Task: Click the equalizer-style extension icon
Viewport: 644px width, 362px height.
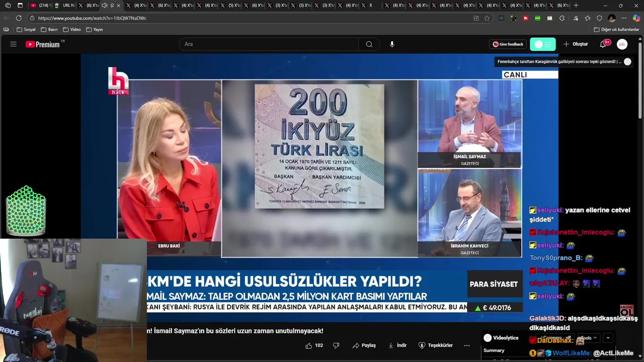Action: (502, 18)
